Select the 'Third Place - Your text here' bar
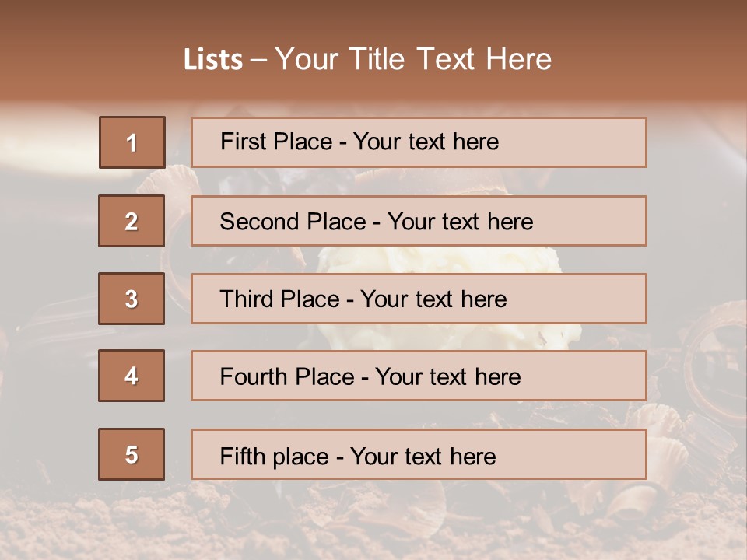Viewport: 747px width, 560px height. coord(419,299)
